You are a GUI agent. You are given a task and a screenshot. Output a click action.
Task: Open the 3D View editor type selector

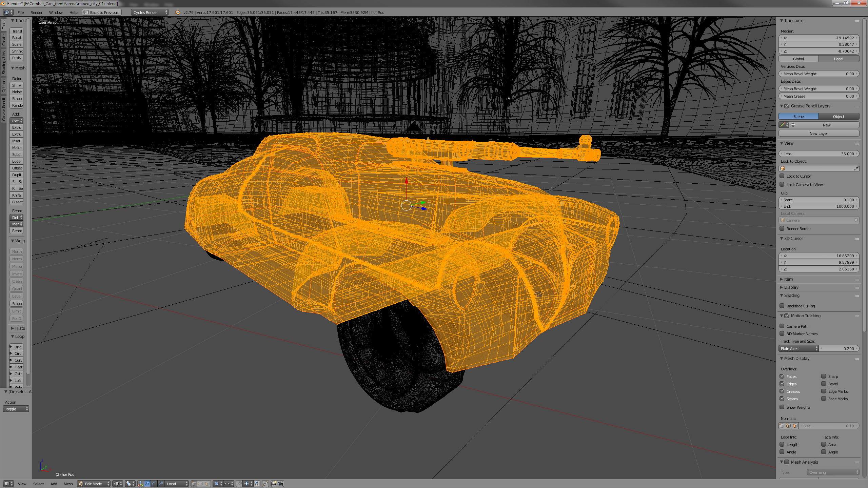click(x=8, y=484)
